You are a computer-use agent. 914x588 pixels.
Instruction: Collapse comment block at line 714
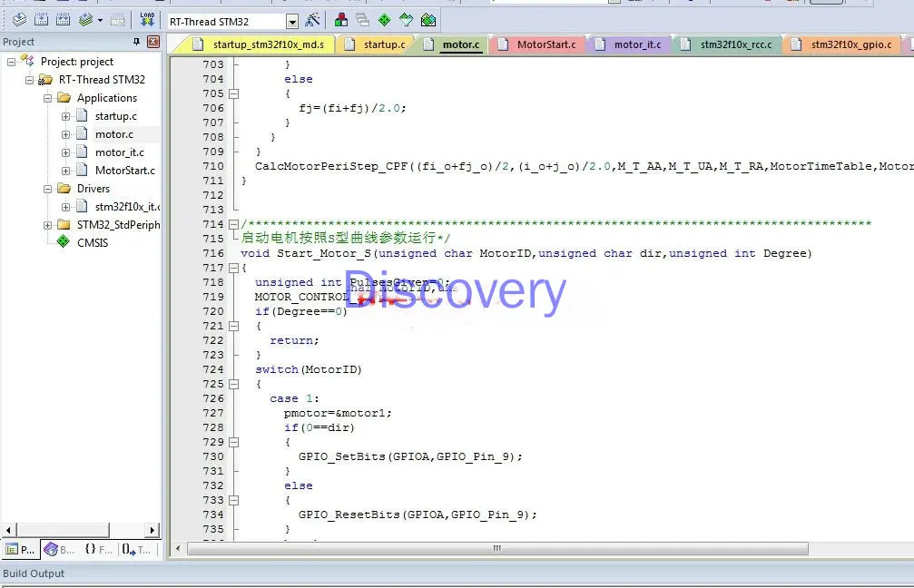(x=234, y=224)
